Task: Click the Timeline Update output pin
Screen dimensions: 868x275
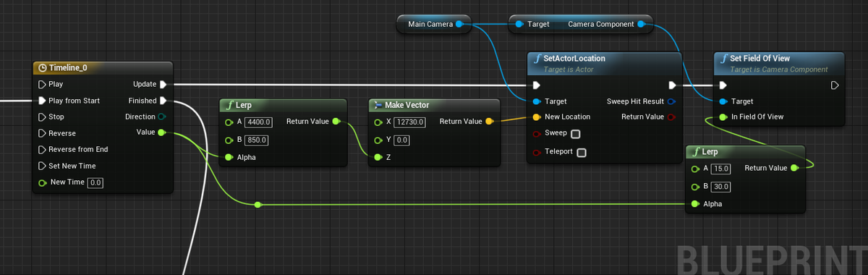Action: pos(163,84)
